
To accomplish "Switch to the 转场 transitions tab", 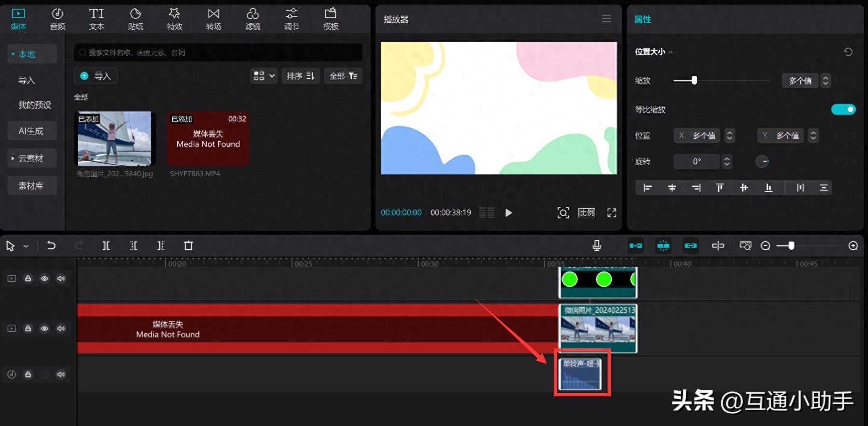I will (213, 19).
